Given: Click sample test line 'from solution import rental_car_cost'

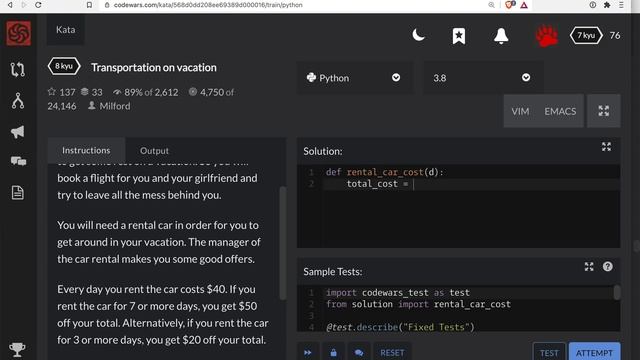Looking at the screenshot, I should [418, 304].
